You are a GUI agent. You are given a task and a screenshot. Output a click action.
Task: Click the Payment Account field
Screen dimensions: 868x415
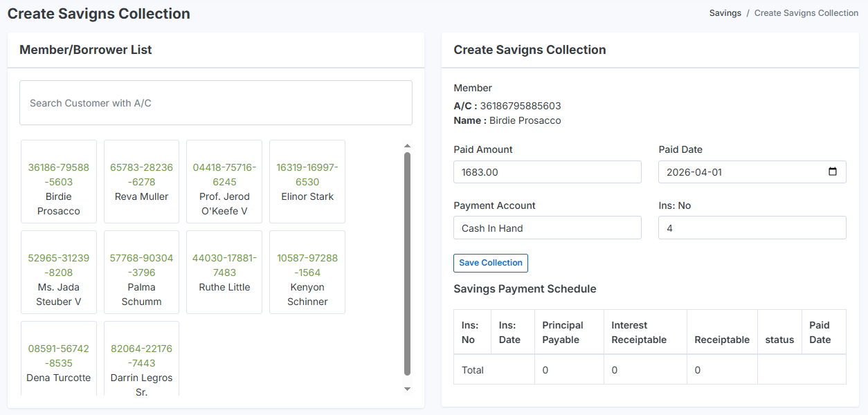click(548, 228)
